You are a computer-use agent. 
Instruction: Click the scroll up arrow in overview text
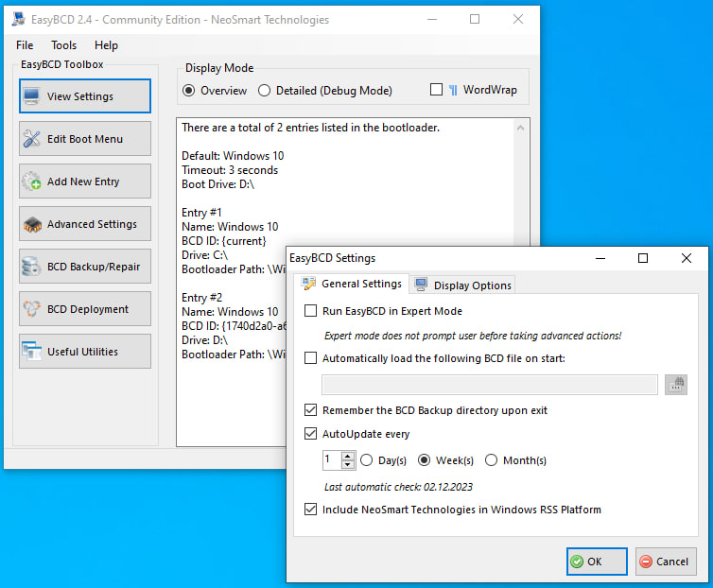pos(521,129)
